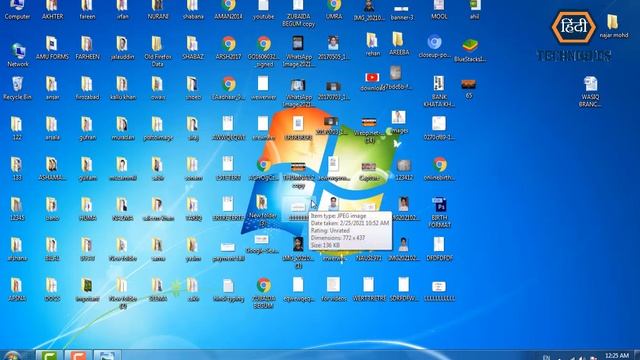Select the folder named 12345
Image resolution: width=640 pixels, height=360 pixels.
[x=17, y=209]
